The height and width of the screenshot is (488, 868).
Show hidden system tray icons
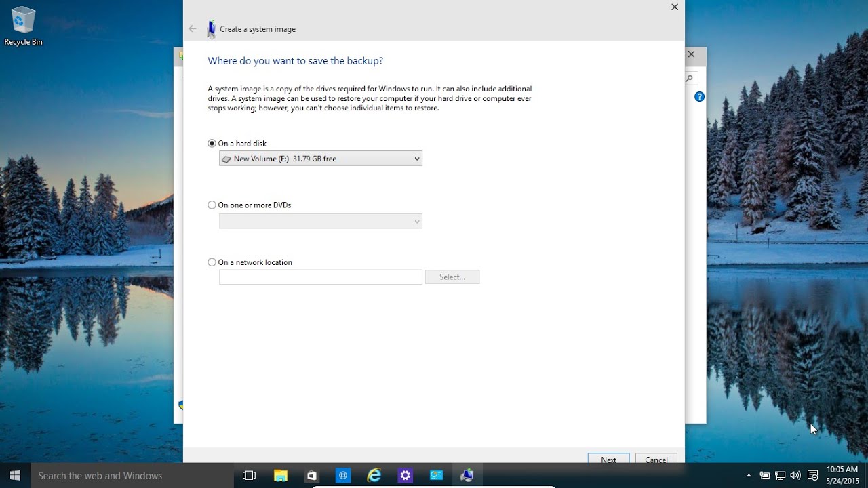[749, 476]
